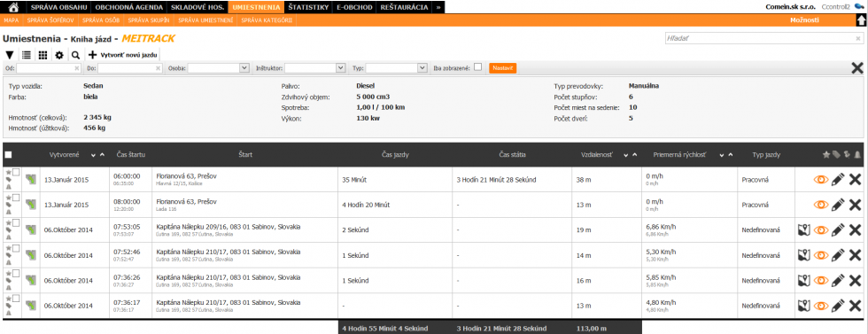Toggle eye visibility for 08:00:00 ride
Screen dimensions: 868x334
[x=821, y=205]
